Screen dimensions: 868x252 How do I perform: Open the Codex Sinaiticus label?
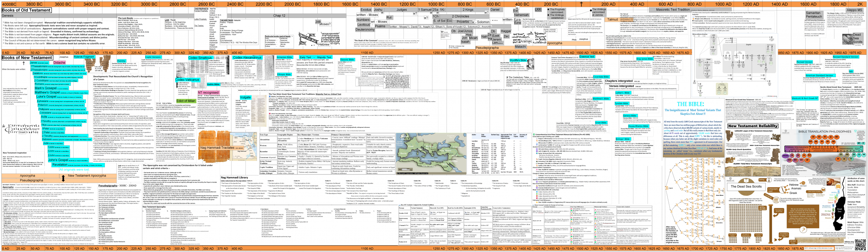pyautogui.click(x=200, y=58)
